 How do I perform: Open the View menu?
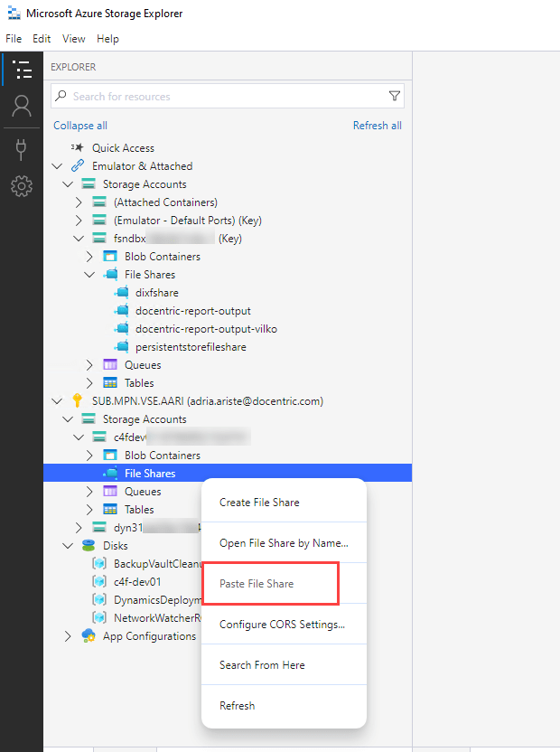click(x=74, y=38)
